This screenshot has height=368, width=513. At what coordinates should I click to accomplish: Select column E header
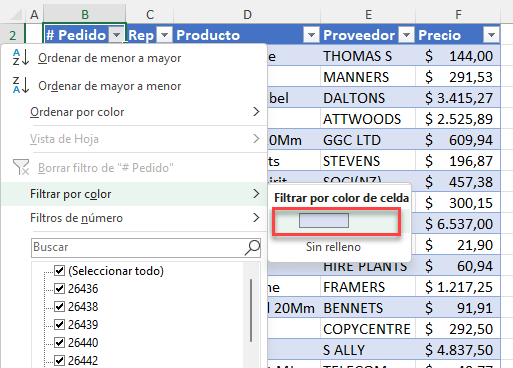(368, 15)
